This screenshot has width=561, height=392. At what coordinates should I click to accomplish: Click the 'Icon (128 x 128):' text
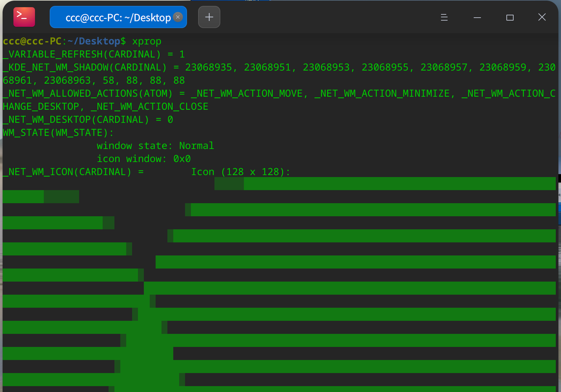click(x=240, y=172)
